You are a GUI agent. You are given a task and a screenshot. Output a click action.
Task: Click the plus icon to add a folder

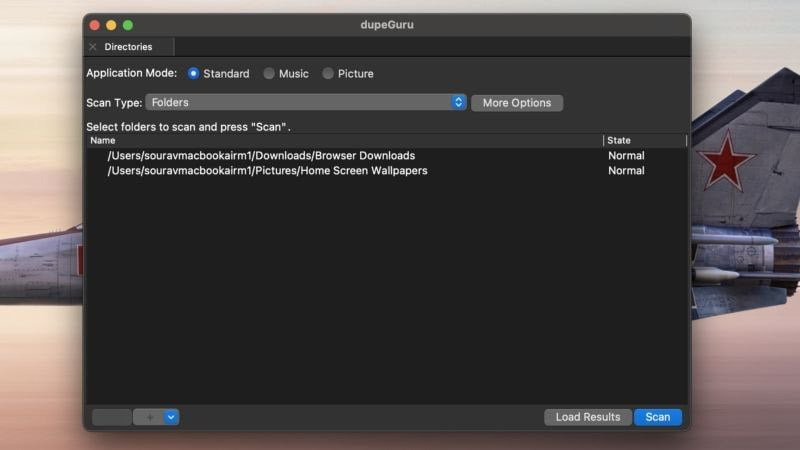tap(149, 417)
